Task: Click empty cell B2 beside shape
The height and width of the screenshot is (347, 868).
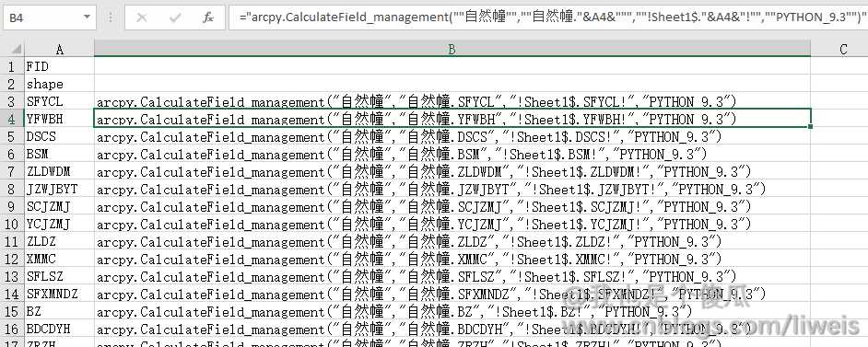Action: [452, 84]
